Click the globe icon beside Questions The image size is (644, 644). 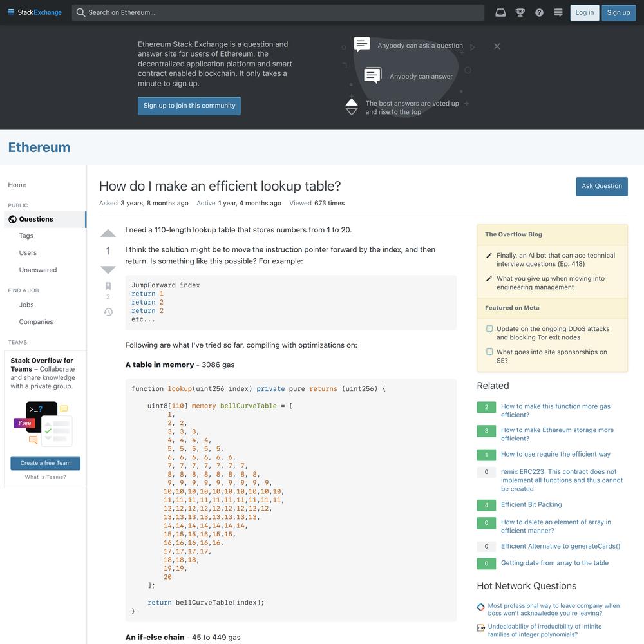(x=12, y=220)
